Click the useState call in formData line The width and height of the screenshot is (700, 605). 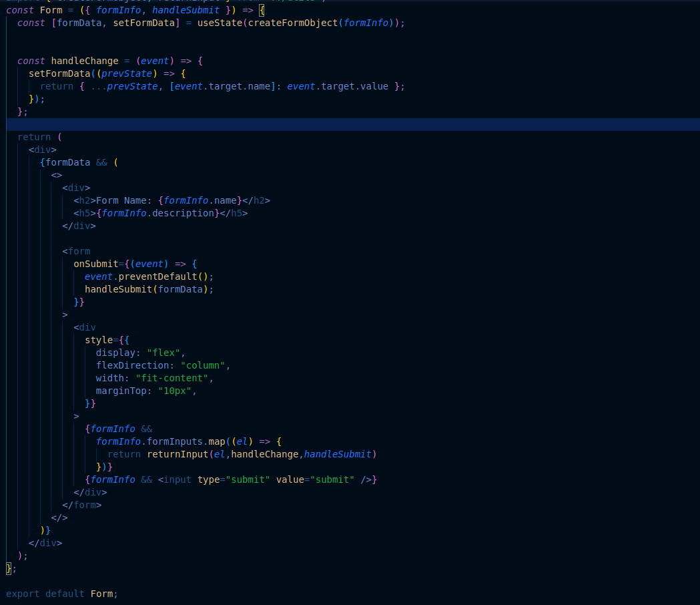click(x=220, y=23)
